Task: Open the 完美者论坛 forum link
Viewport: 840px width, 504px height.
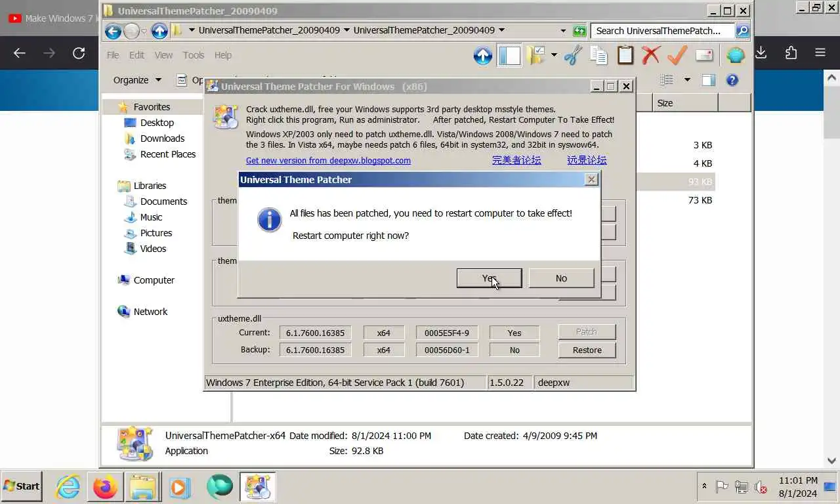Action: click(516, 160)
